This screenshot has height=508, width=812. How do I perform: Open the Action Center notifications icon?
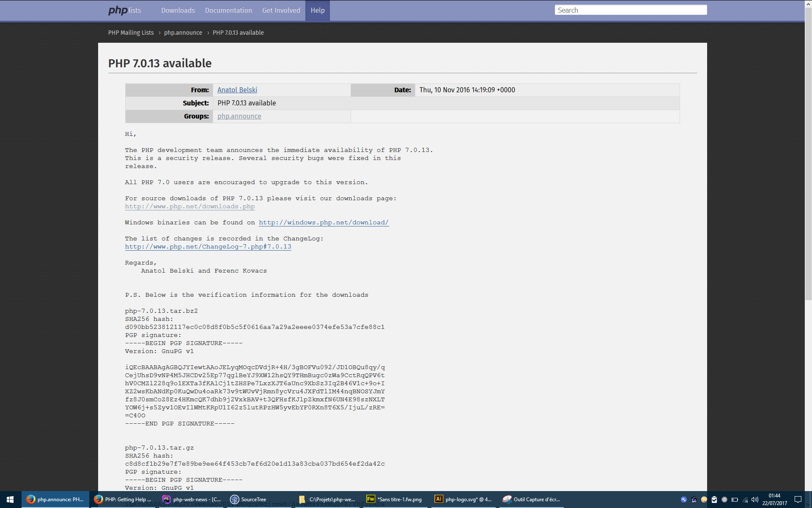click(798, 500)
